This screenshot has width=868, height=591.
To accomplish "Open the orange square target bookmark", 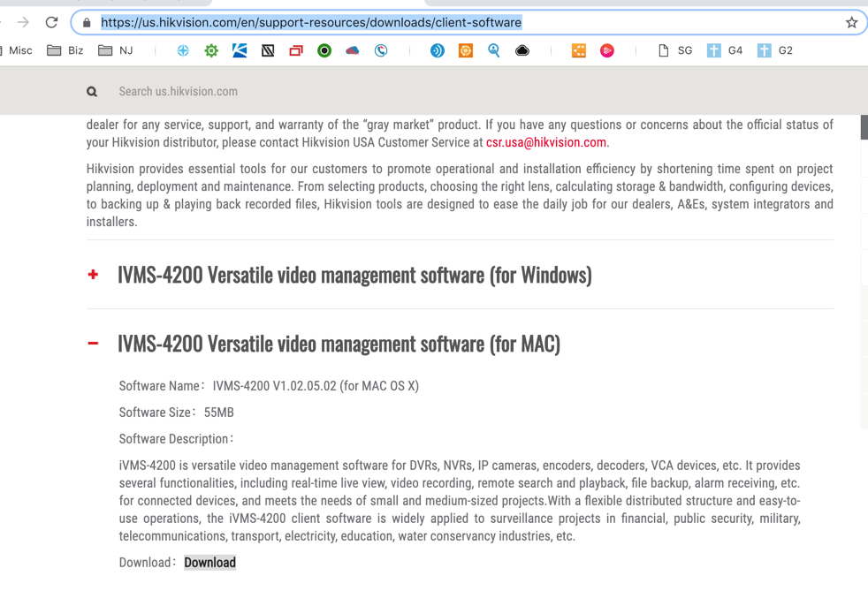I will pyautogui.click(x=466, y=51).
